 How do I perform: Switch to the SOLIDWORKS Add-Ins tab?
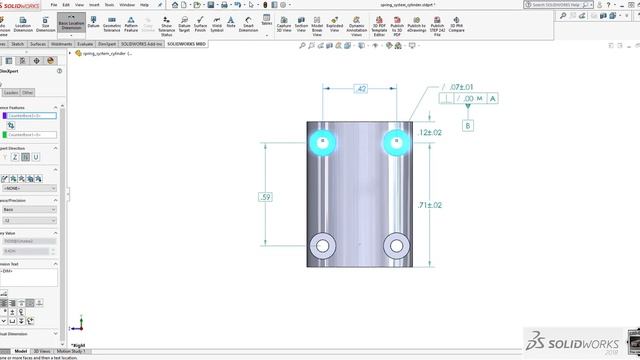(141, 44)
